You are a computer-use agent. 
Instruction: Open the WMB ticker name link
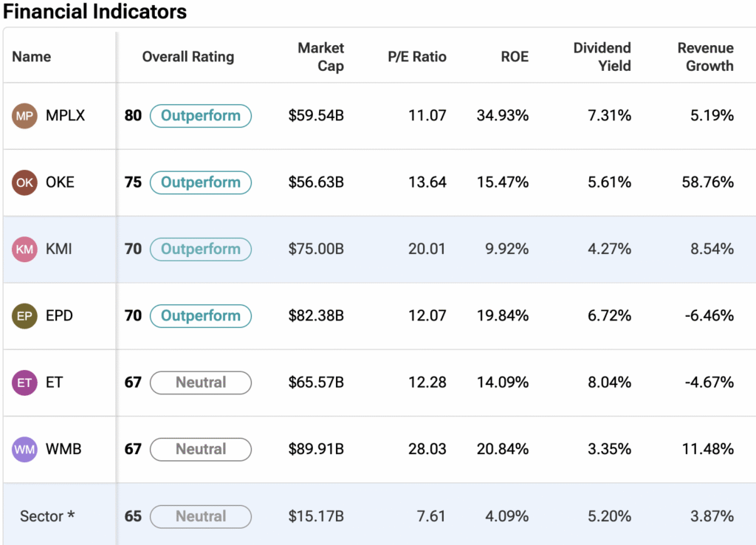pos(63,449)
